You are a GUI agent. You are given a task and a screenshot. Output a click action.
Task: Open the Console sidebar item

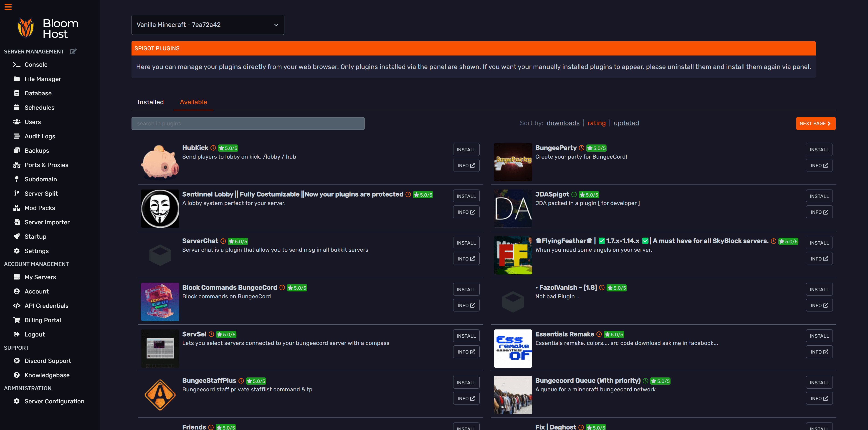(x=36, y=65)
